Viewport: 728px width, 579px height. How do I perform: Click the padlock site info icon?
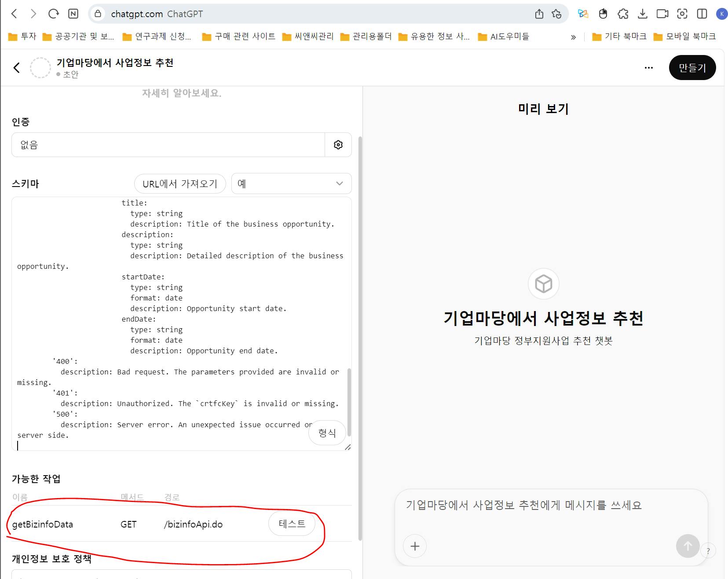pos(98,14)
